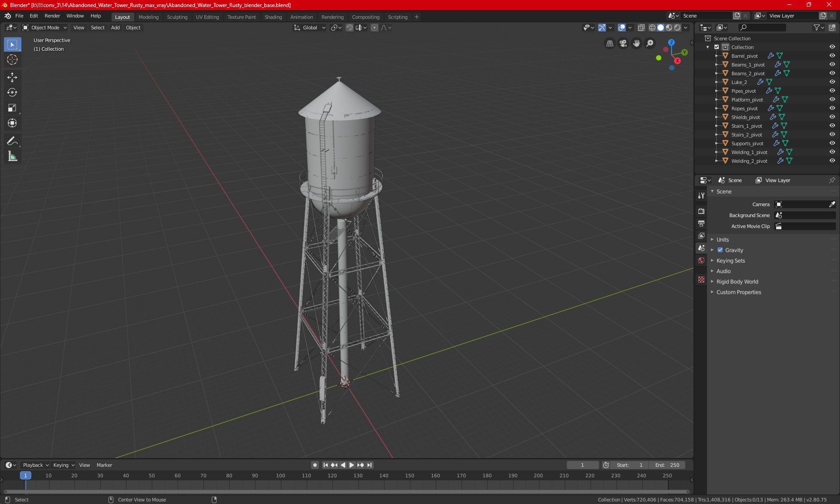This screenshot has height=504, width=840.
Task: Switch to the UV Editing workspace tab
Action: coord(207,17)
